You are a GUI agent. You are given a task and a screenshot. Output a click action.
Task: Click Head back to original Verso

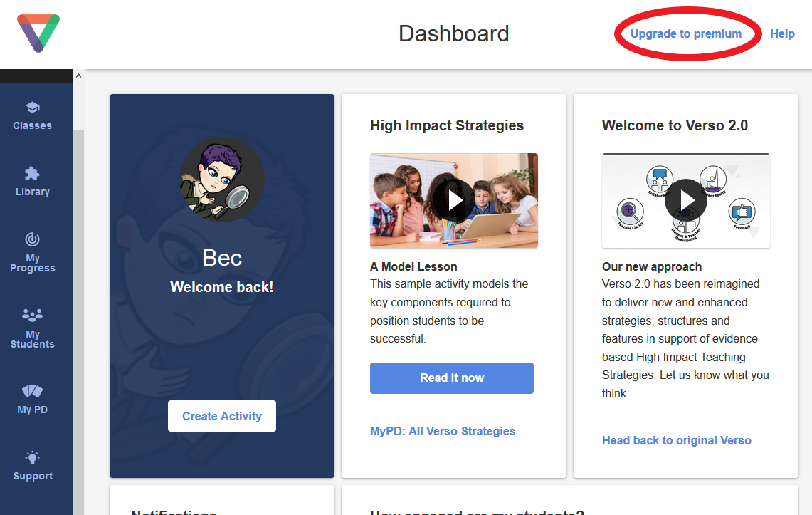coord(677,440)
